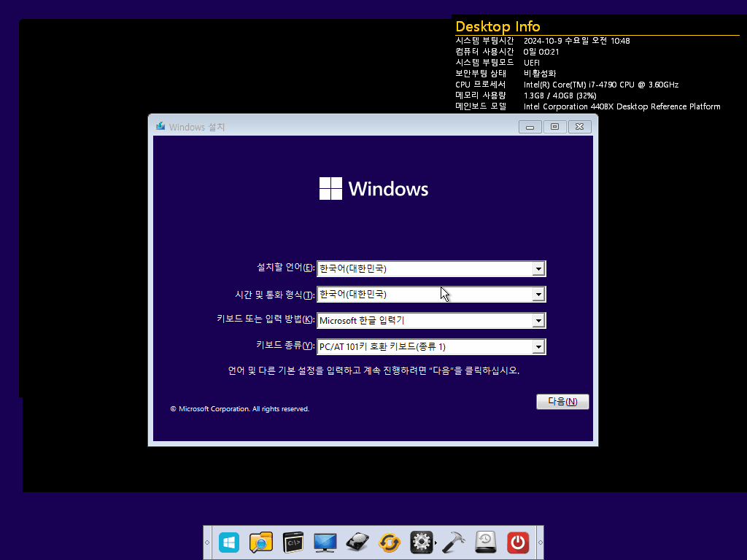This screenshot has width=747, height=560.
Task: Click the orange refresh arrows icon in the dock
Action: click(390, 542)
